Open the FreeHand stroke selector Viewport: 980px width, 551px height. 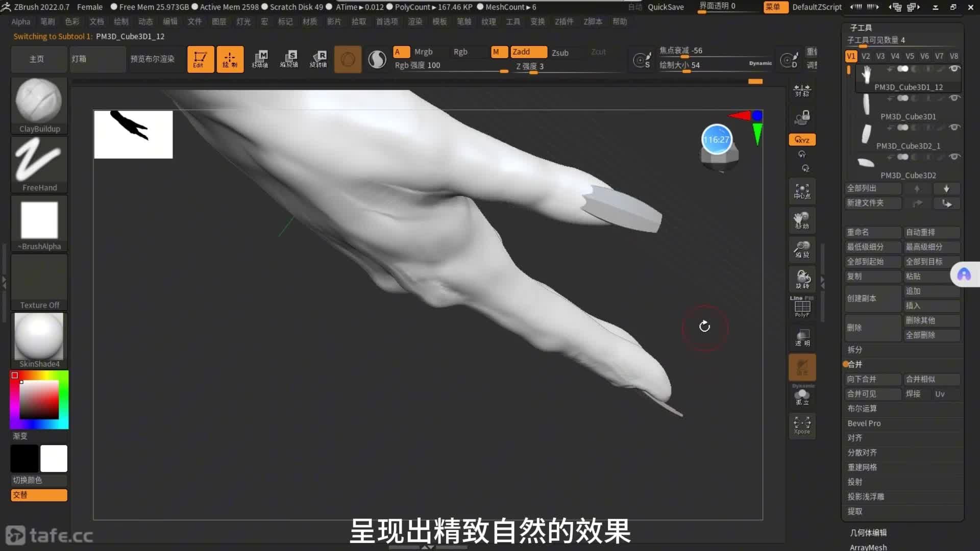click(x=39, y=161)
